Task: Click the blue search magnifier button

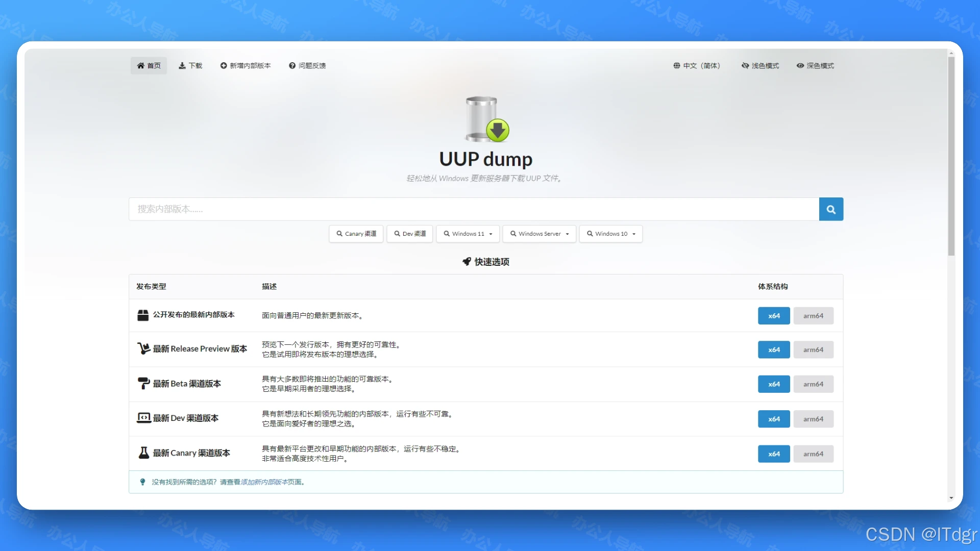Action: point(831,209)
